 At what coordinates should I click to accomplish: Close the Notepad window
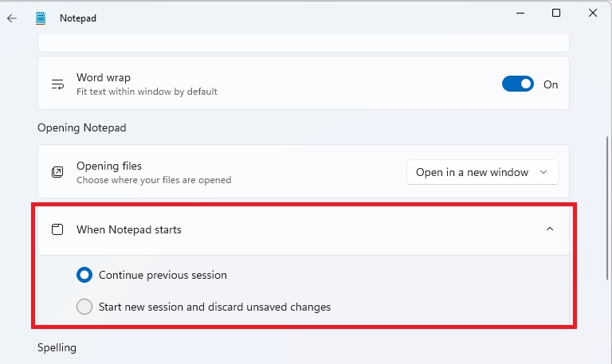click(593, 13)
